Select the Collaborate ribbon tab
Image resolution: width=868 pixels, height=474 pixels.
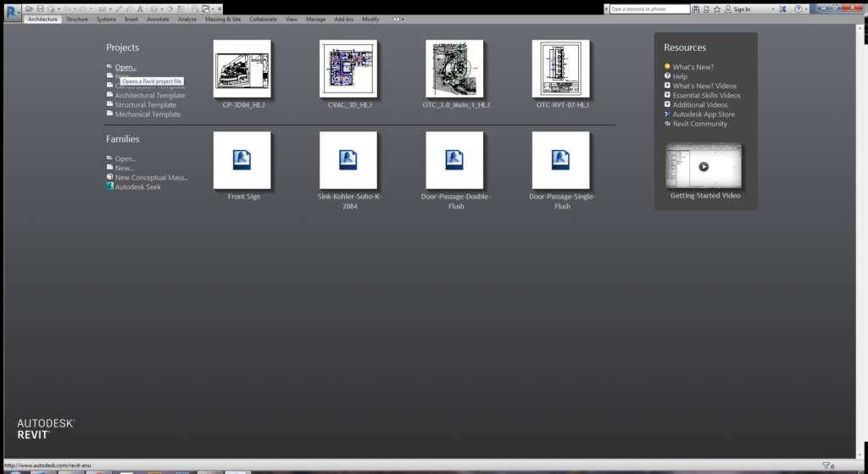263,20
